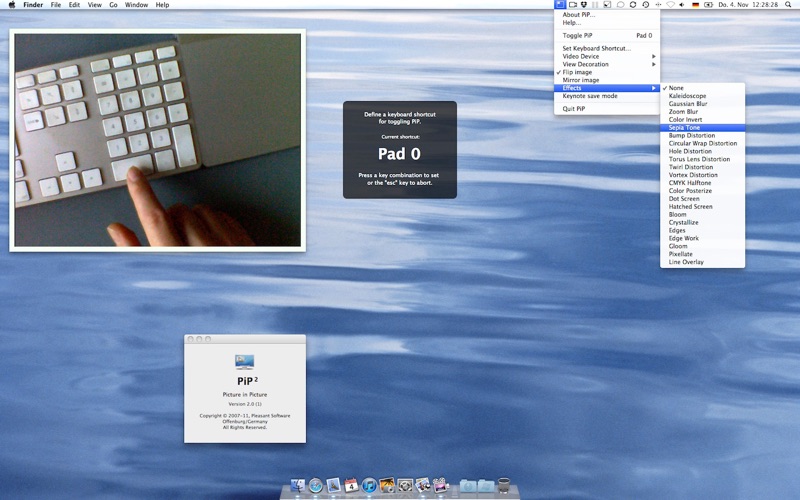Click the webcam picture-in-picture preview
The image size is (800, 500).
coord(158,140)
